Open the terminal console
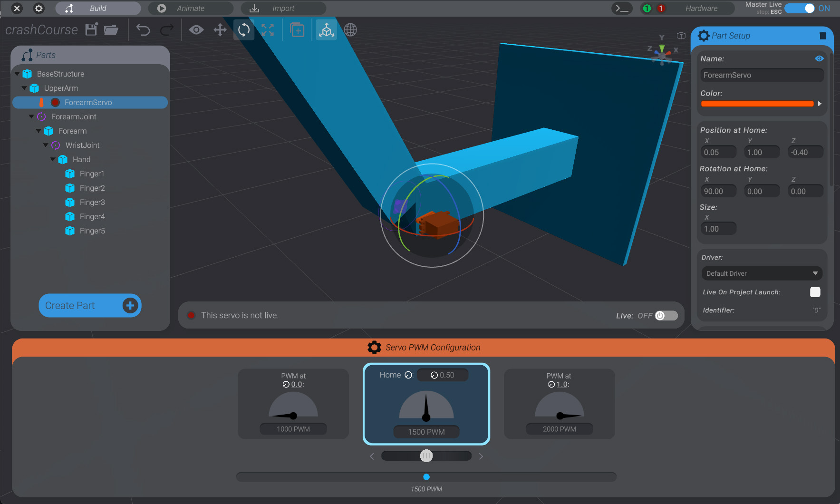Screen dimensions: 840x504 tap(622, 8)
